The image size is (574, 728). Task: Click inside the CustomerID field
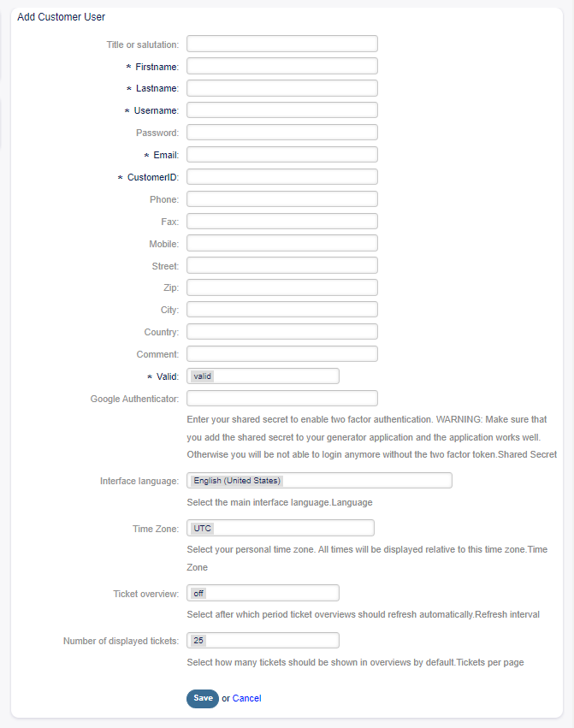[x=281, y=176]
